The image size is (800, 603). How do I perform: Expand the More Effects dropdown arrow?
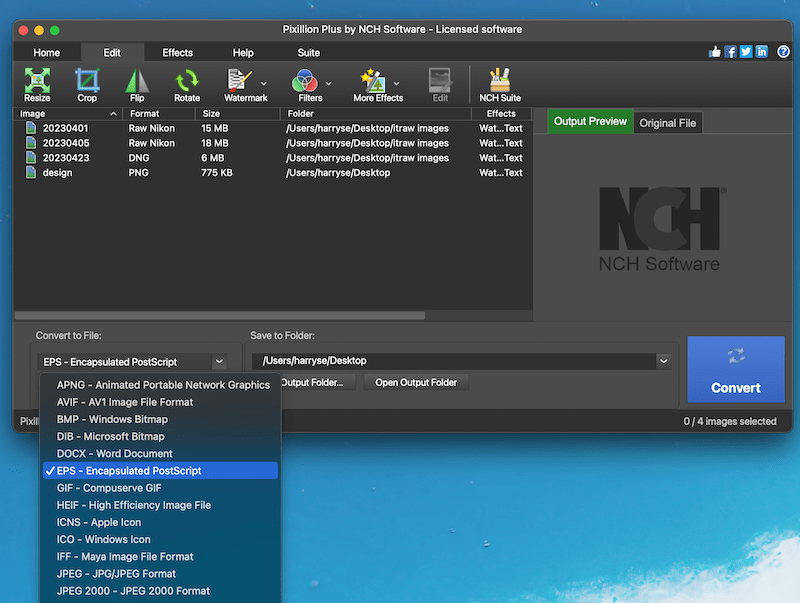[x=396, y=84]
